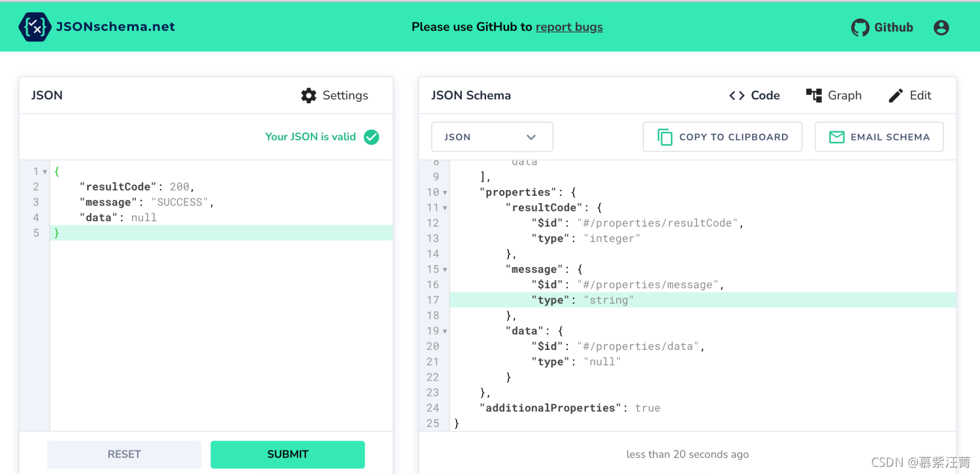Reset the JSON input
The image size is (980, 474).
point(124,454)
